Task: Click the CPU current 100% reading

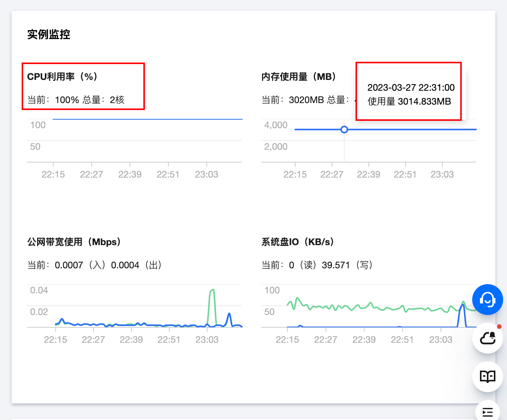Action: tap(67, 100)
